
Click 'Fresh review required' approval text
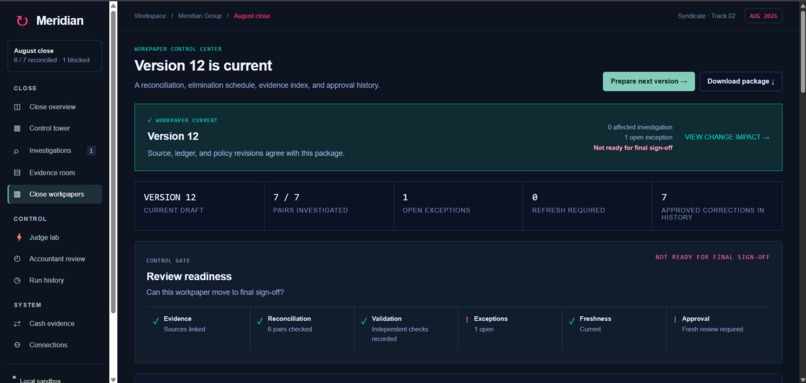pyautogui.click(x=712, y=329)
